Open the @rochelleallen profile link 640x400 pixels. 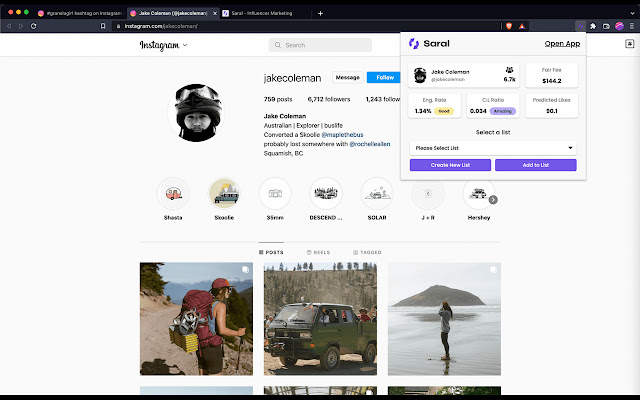click(x=370, y=144)
